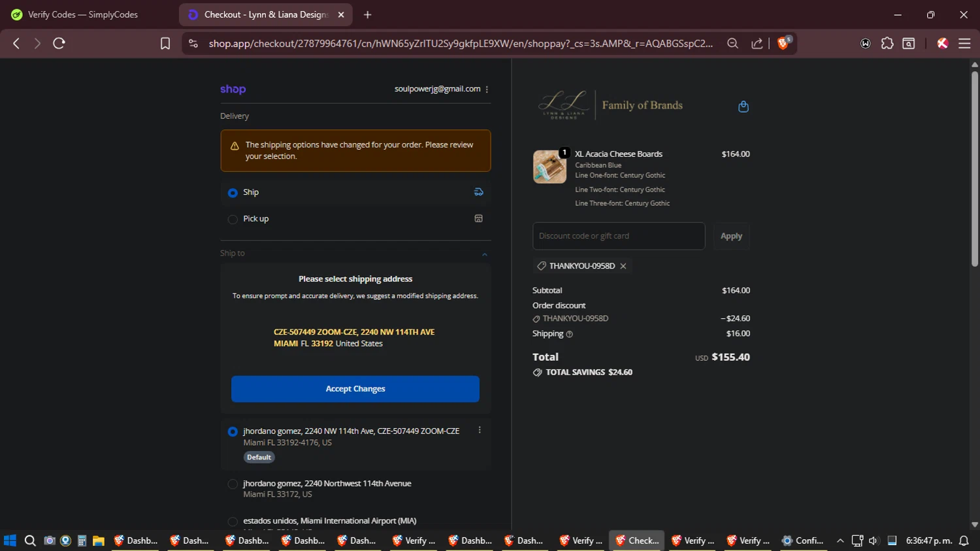Click the clock showing 6:36:47 p. m.
Viewport: 980px width, 551px height.
click(928, 541)
